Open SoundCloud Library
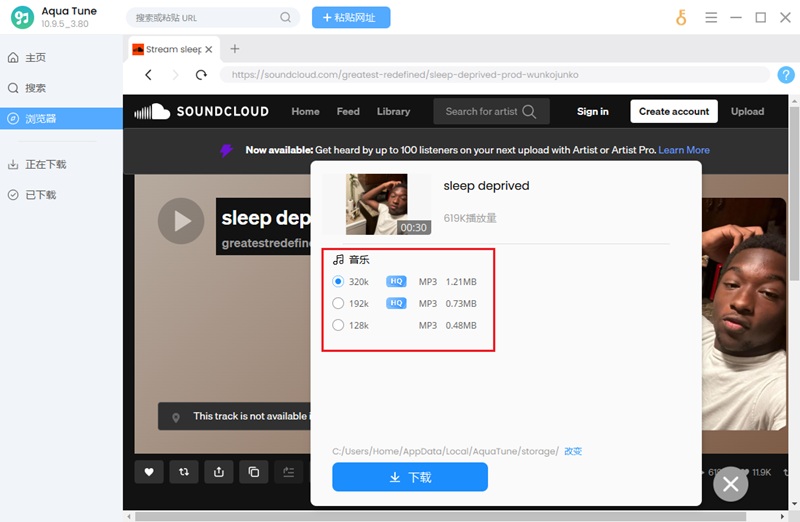 pyautogui.click(x=393, y=111)
